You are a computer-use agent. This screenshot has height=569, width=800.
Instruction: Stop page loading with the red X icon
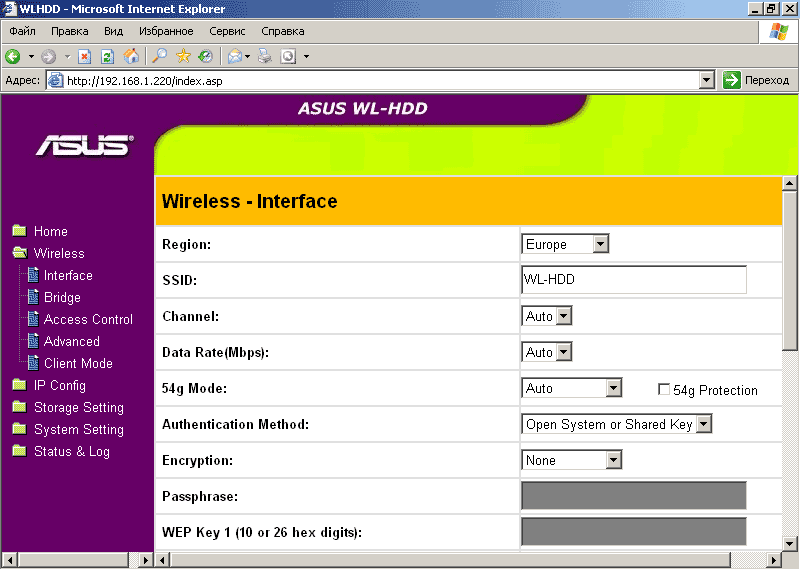pyautogui.click(x=85, y=56)
